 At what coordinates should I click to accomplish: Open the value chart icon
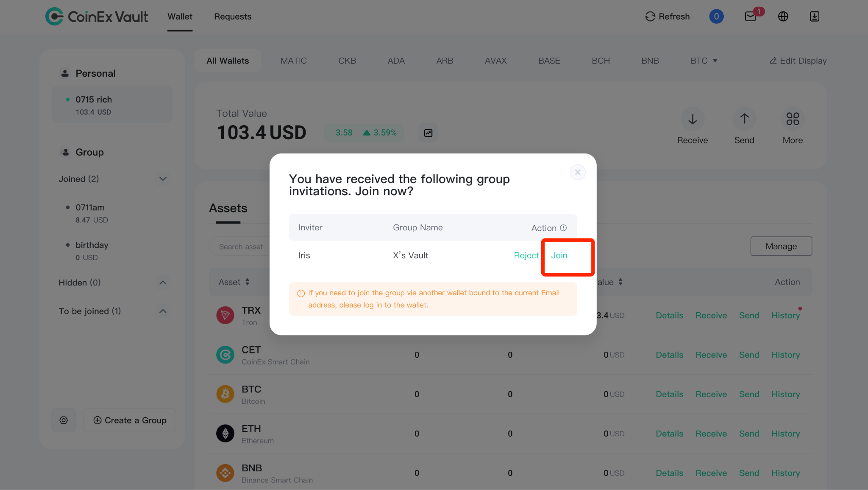pyautogui.click(x=428, y=133)
